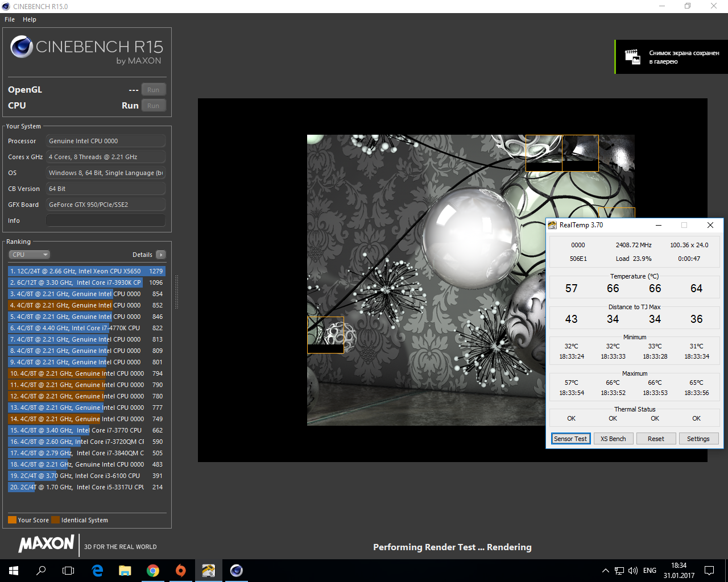Screen dimensions: 728x582
Task: Open Task View in the taskbar
Action: coord(68,571)
